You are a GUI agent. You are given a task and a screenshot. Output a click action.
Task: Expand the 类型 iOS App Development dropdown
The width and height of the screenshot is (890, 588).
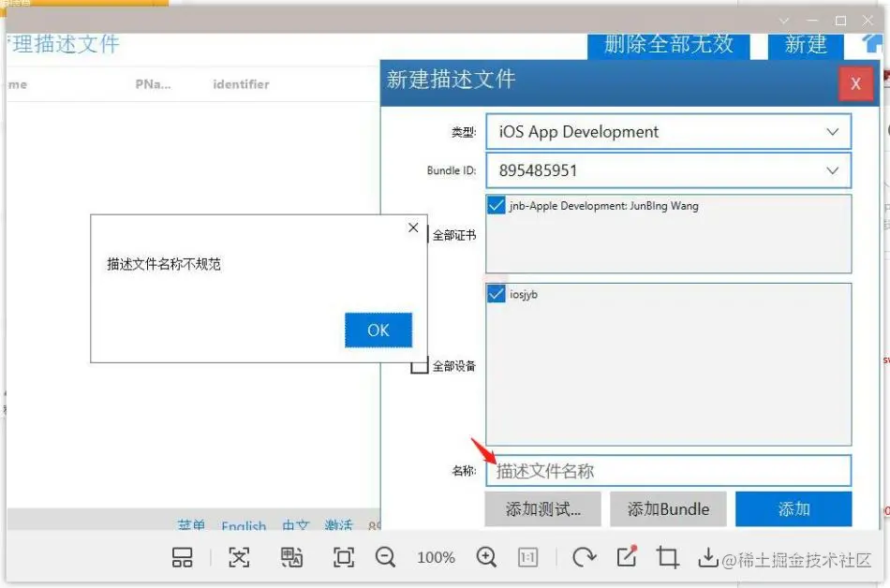pyautogui.click(x=669, y=132)
